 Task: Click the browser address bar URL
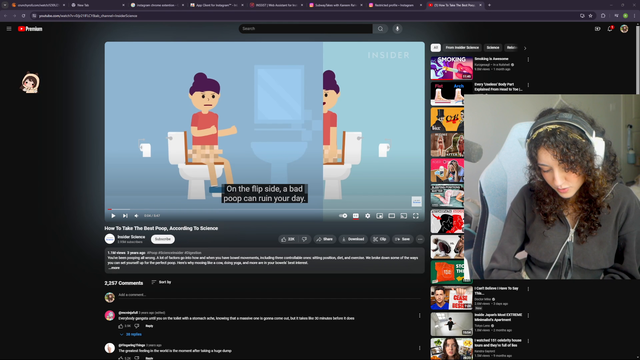[88, 16]
